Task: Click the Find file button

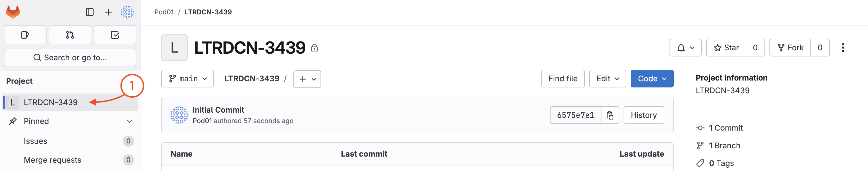Action: pyautogui.click(x=563, y=79)
